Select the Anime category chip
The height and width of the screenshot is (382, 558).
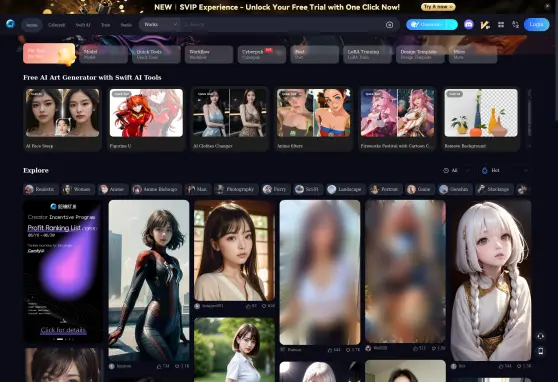[x=112, y=189]
